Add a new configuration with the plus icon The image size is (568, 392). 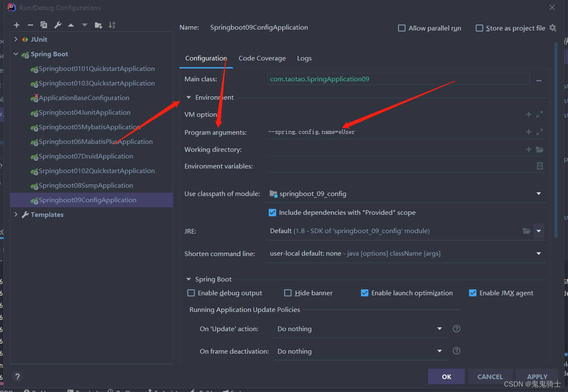17,25
